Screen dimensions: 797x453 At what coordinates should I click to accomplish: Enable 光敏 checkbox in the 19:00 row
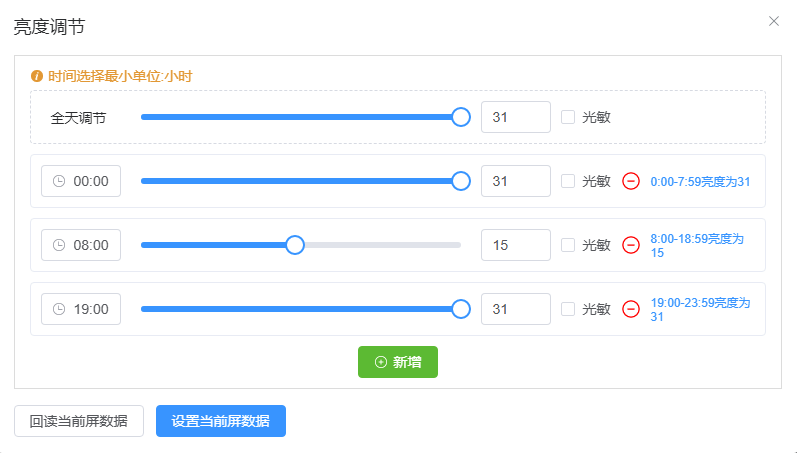[568, 309]
